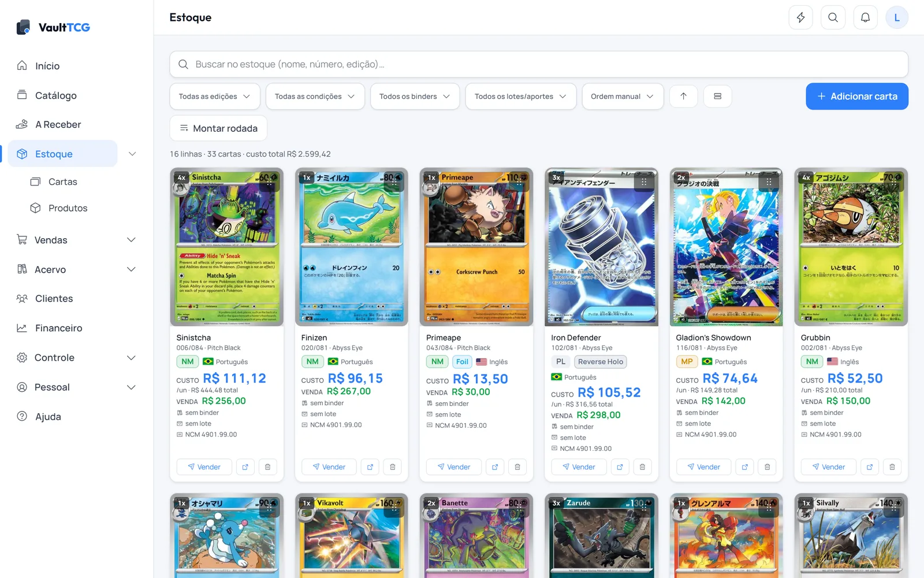This screenshot has height=578, width=924.
Task: Click the VaultTCG logo
Action: tap(53, 27)
